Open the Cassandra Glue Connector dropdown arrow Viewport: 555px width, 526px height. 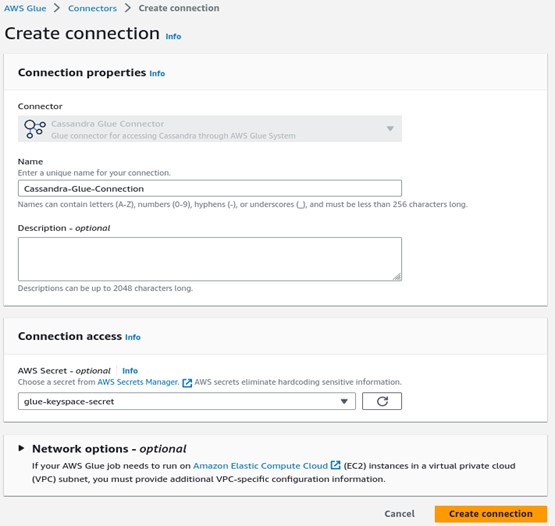pos(390,128)
